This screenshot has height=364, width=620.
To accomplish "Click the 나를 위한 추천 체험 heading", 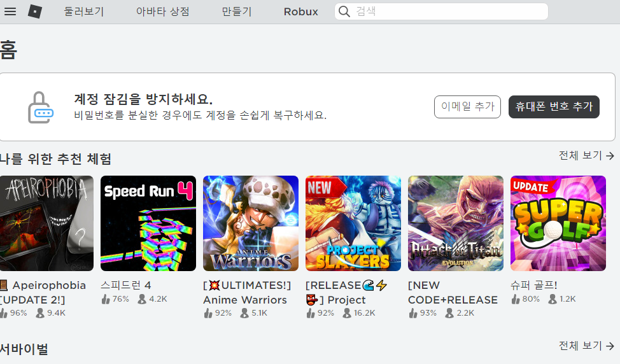I will pos(55,159).
